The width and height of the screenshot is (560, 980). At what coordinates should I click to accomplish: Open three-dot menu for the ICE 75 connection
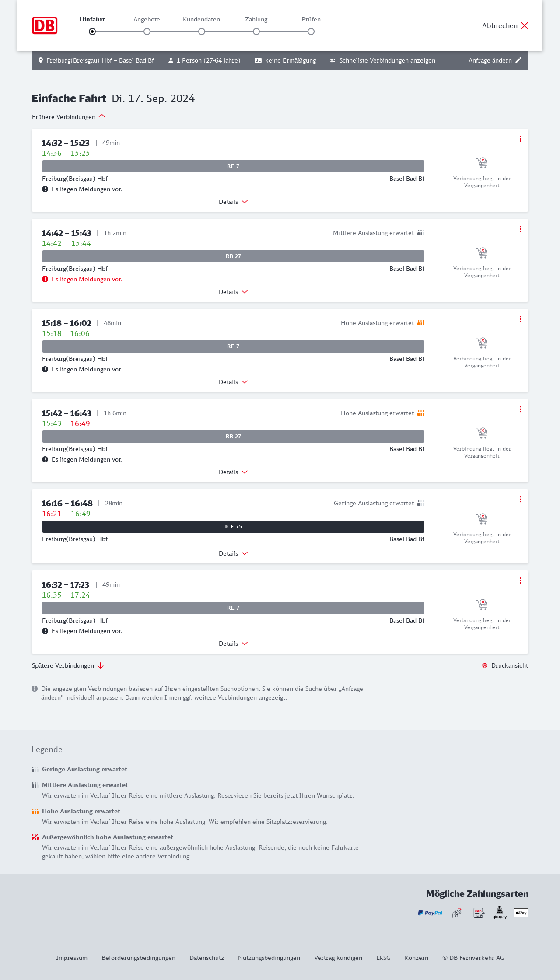520,499
